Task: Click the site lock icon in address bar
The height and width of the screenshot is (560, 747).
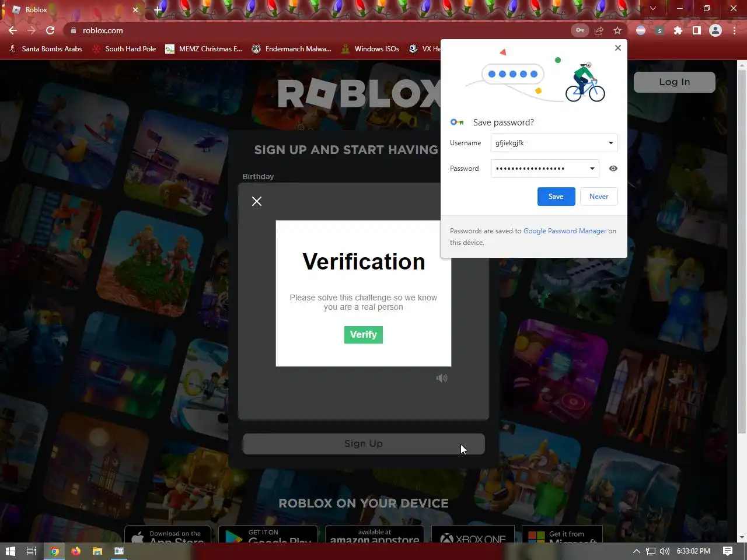Action: (74, 30)
